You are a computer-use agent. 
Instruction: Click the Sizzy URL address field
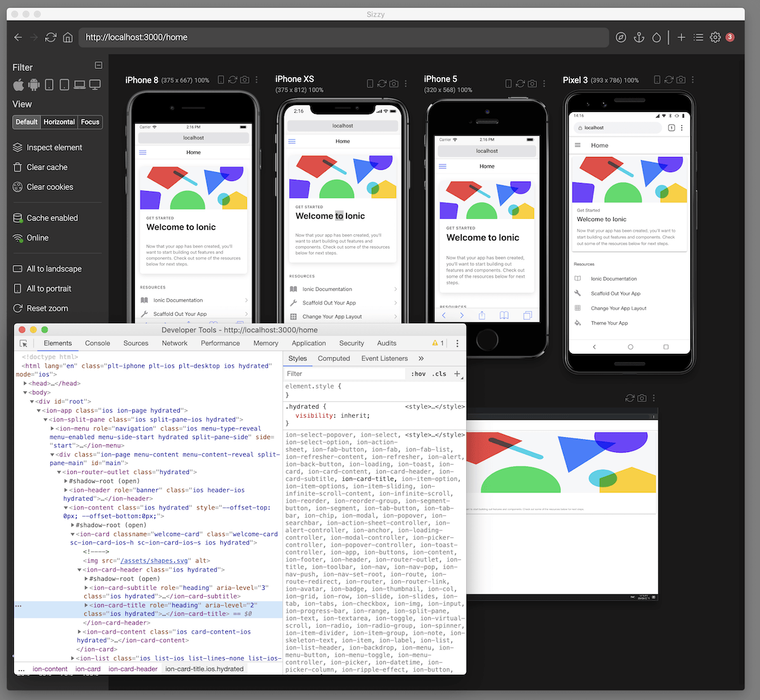pos(344,37)
